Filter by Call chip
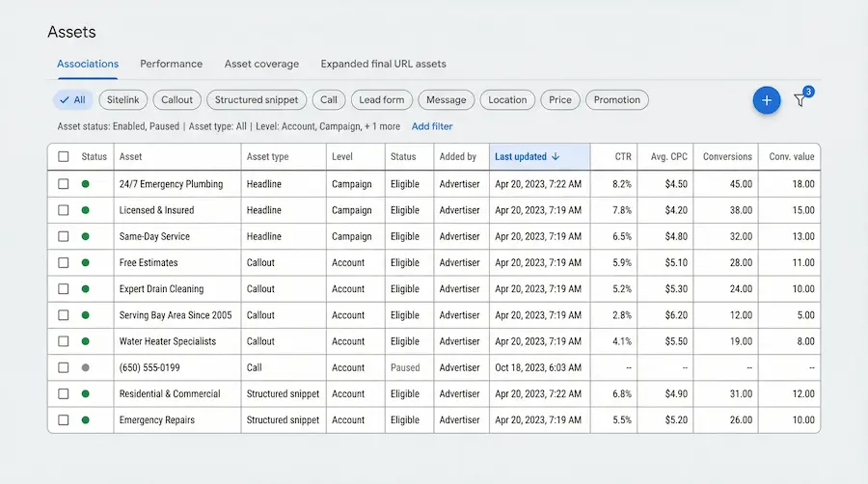Viewport: 868px width, 484px height. click(328, 100)
